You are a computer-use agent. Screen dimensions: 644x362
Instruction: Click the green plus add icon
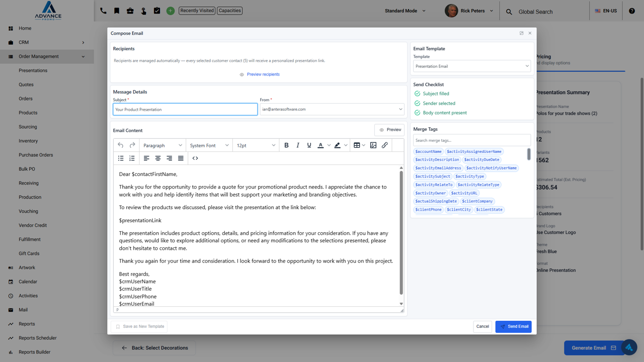tap(171, 11)
